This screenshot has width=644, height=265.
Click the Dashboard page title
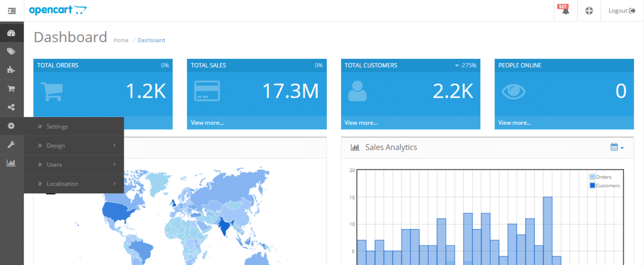click(70, 37)
